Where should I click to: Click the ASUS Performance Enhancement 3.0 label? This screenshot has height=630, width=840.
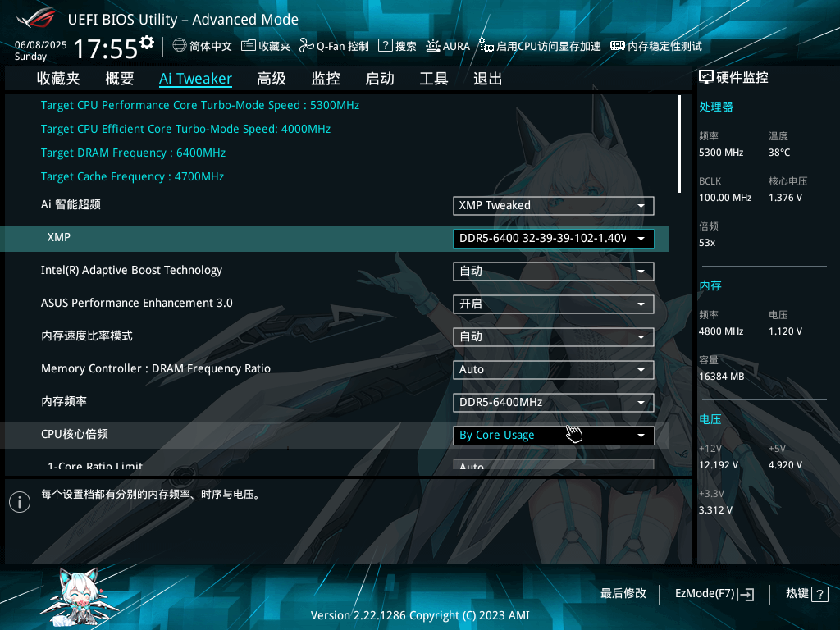coord(137,303)
